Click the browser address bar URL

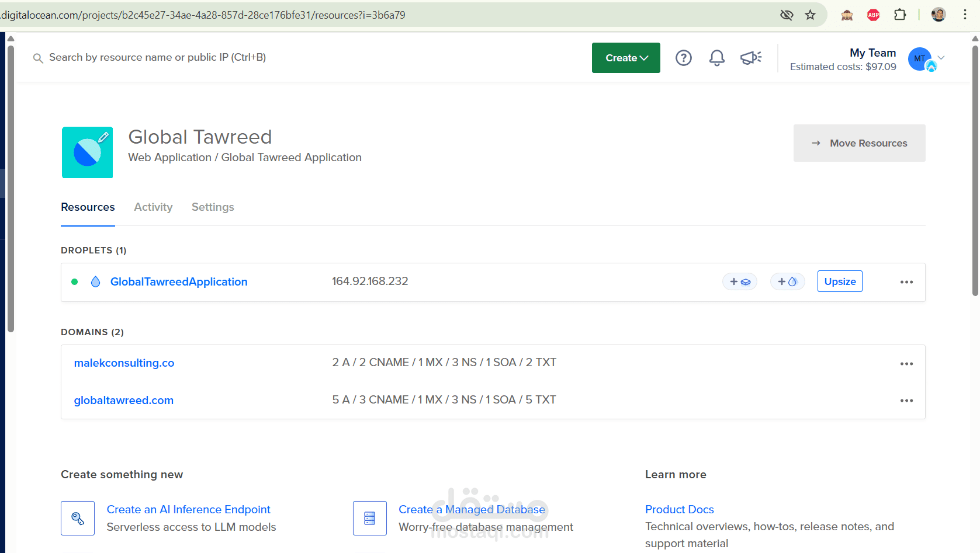pos(203,15)
